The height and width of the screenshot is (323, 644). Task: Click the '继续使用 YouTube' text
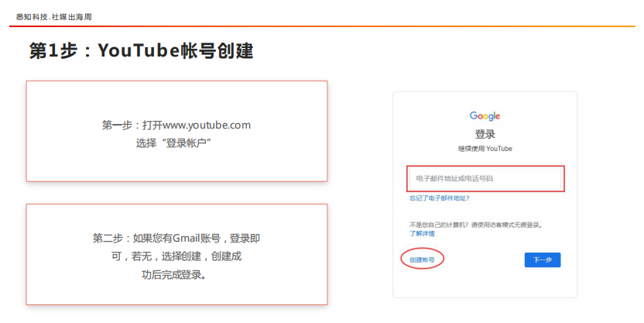(x=485, y=149)
